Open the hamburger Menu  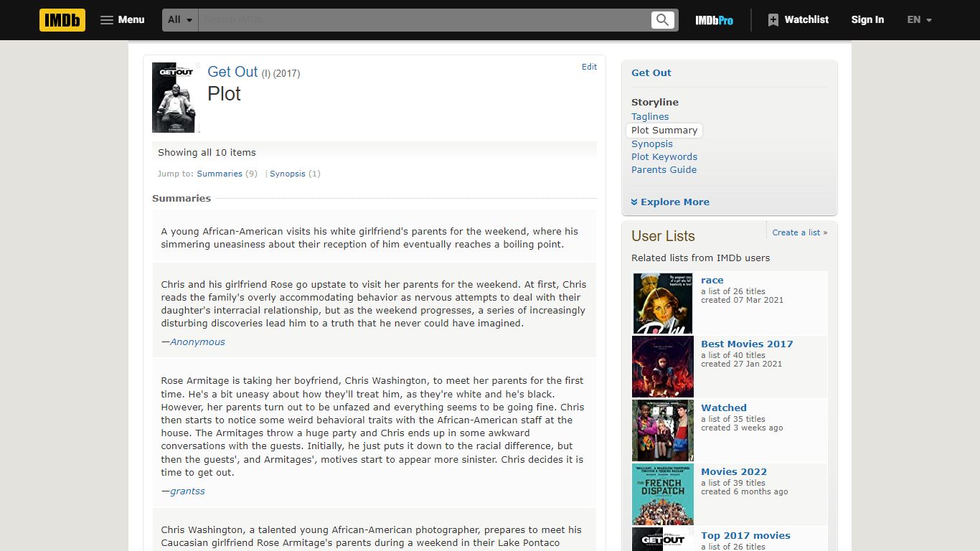[122, 20]
